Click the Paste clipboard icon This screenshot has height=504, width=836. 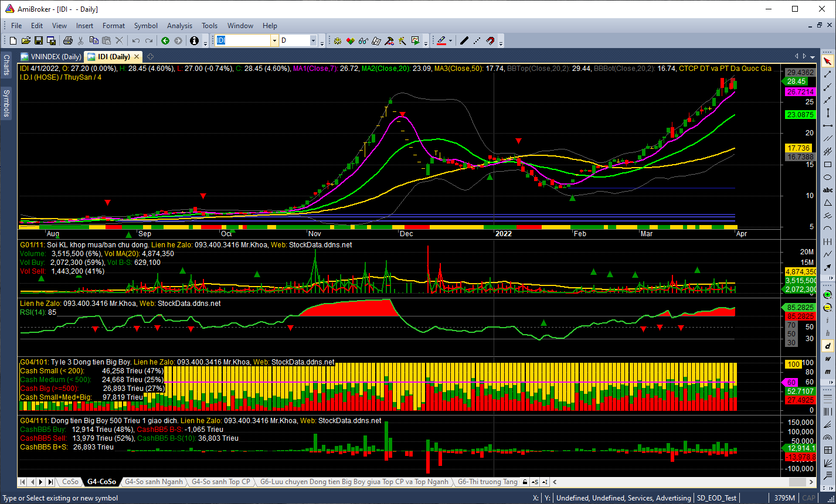click(107, 40)
